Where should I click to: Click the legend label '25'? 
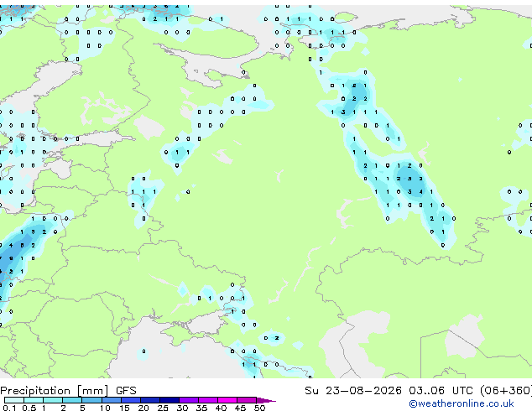click(163, 408)
